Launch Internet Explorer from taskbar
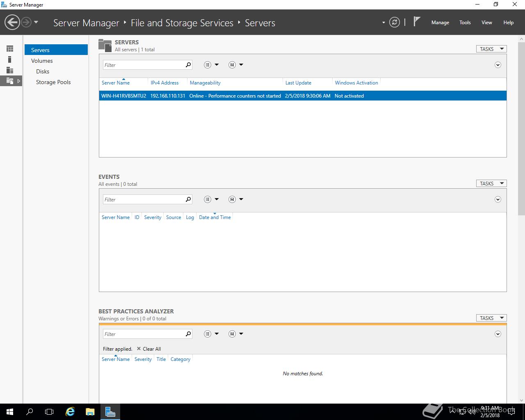The width and height of the screenshot is (525, 420). (71, 412)
